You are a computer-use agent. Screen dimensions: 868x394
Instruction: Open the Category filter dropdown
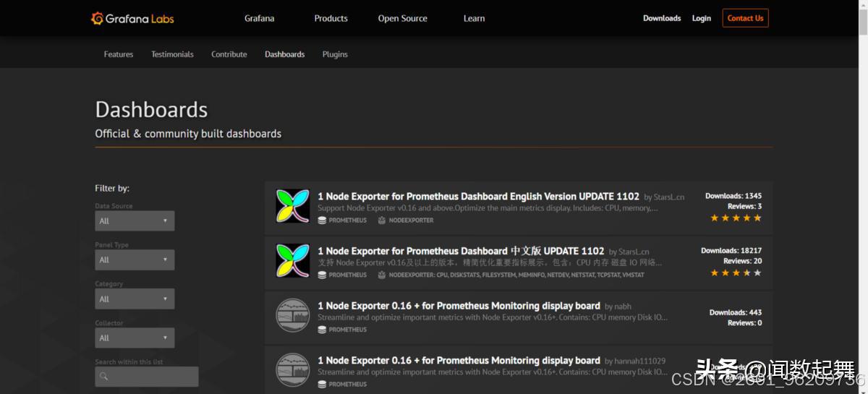pyautogui.click(x=135, y=299)
